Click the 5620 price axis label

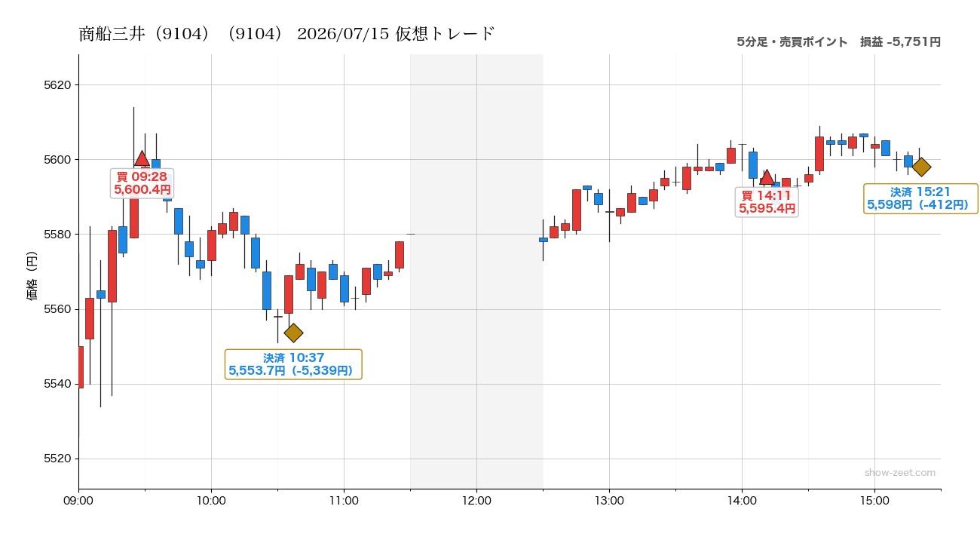[57, 84]
